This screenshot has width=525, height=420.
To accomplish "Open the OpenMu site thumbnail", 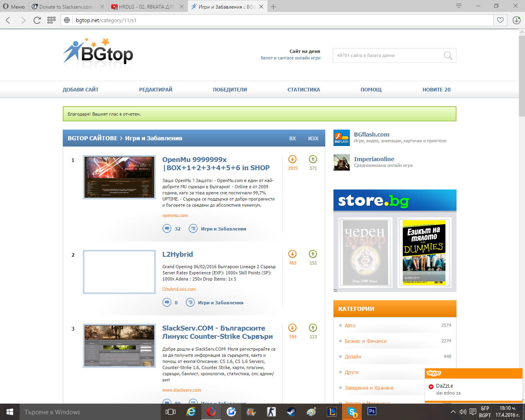I will (119, 177).
